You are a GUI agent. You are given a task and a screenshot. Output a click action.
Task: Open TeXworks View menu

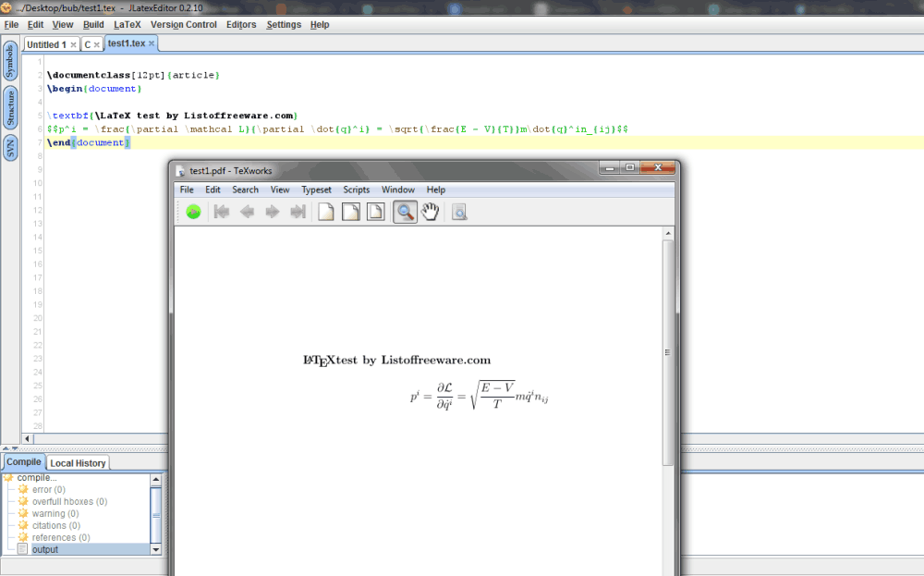click(x=280, y=190)
